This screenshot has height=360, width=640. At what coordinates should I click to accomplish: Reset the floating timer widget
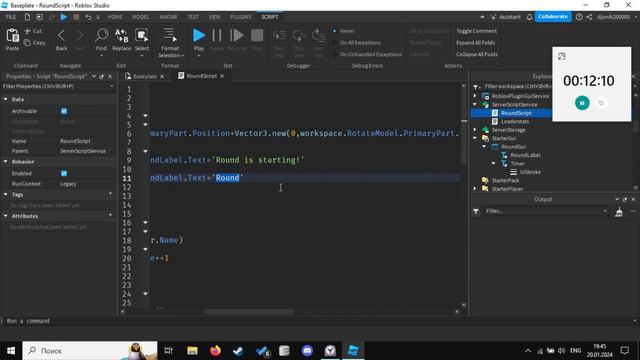tap(601, 103)
